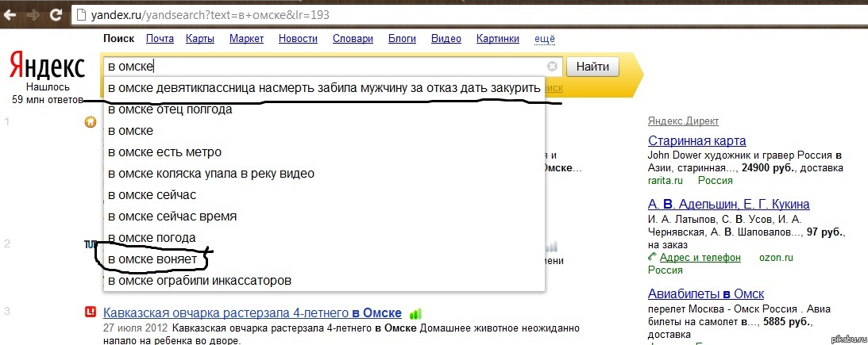868x345 pixels.
Task: Open the Картинки search tab
Action: click(x=498, y=39)
